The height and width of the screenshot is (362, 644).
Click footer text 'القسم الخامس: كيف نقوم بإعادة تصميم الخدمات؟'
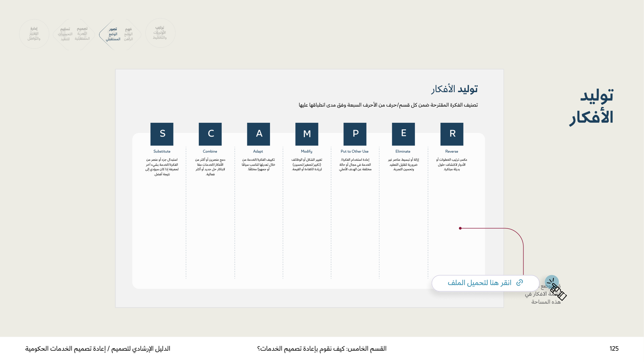pos(322,349)
